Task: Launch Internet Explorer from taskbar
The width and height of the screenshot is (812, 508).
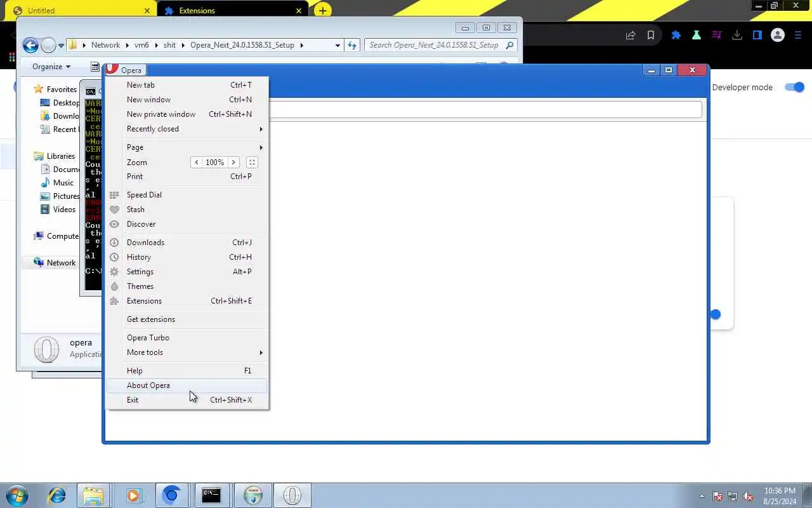Action: point(57,495)
